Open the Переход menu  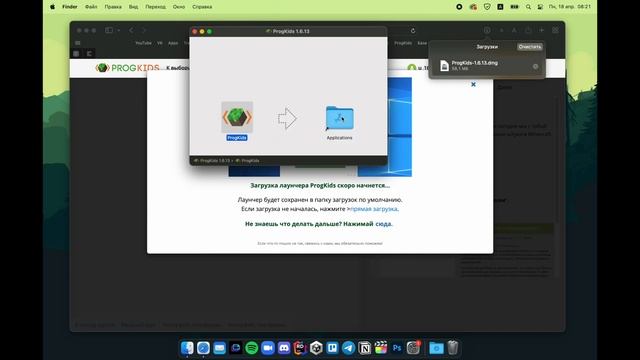(x=156, y=7)
